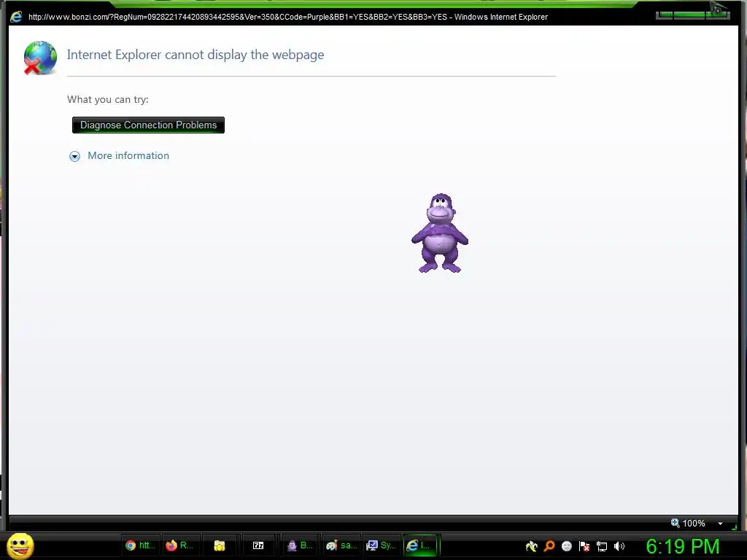Click the orange magnifier tray icon
The height and width of the screenshot is (560, 747).
[549, 546]
